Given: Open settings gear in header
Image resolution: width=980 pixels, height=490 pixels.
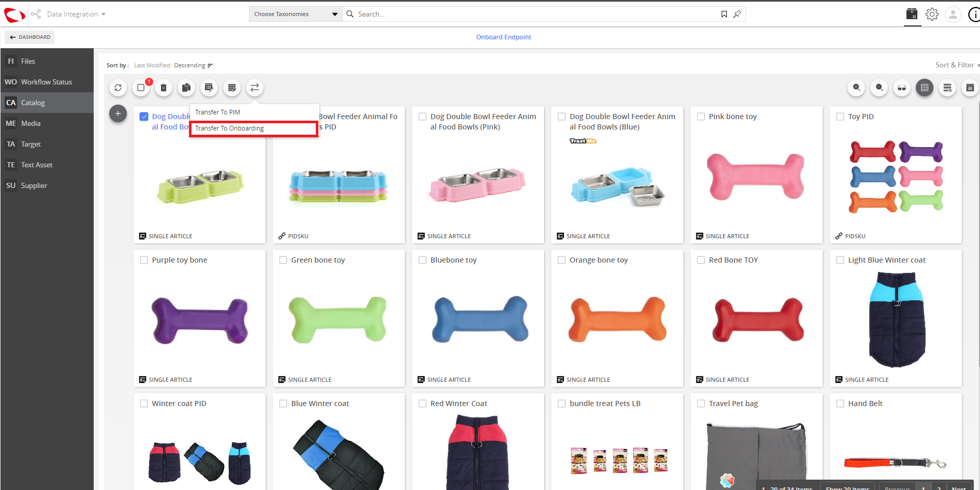Looking at the screenshot, I should [932, 14].
